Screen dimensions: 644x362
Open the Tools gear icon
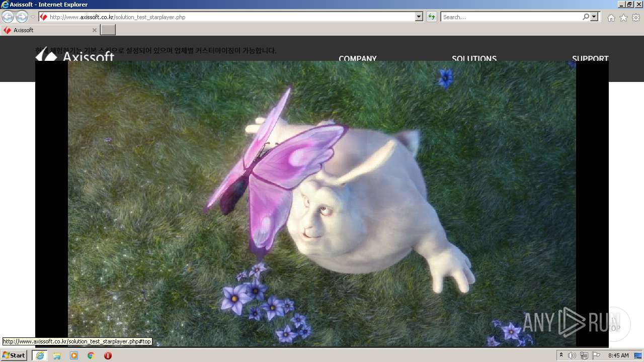tap(636, 18)
